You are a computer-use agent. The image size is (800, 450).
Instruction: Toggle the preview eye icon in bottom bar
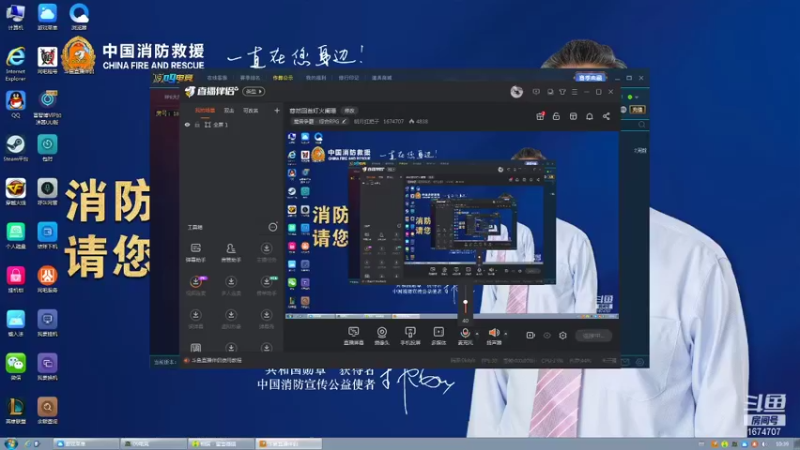546,335
